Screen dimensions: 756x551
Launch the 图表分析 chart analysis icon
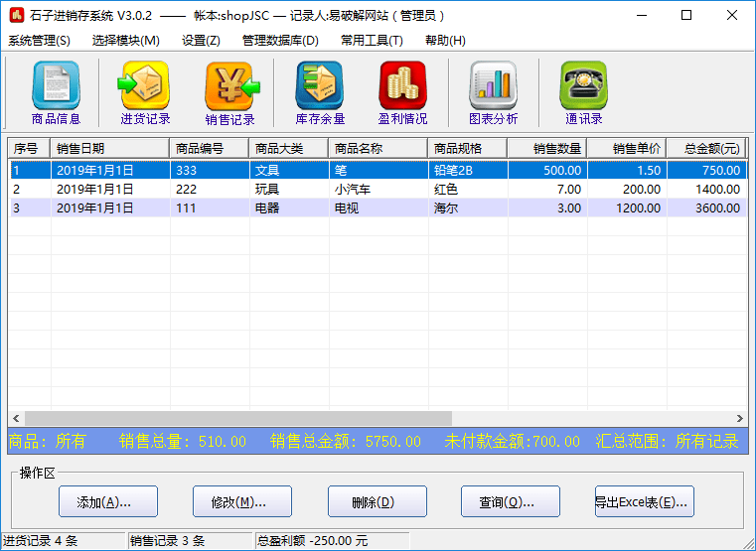(493, 93)
